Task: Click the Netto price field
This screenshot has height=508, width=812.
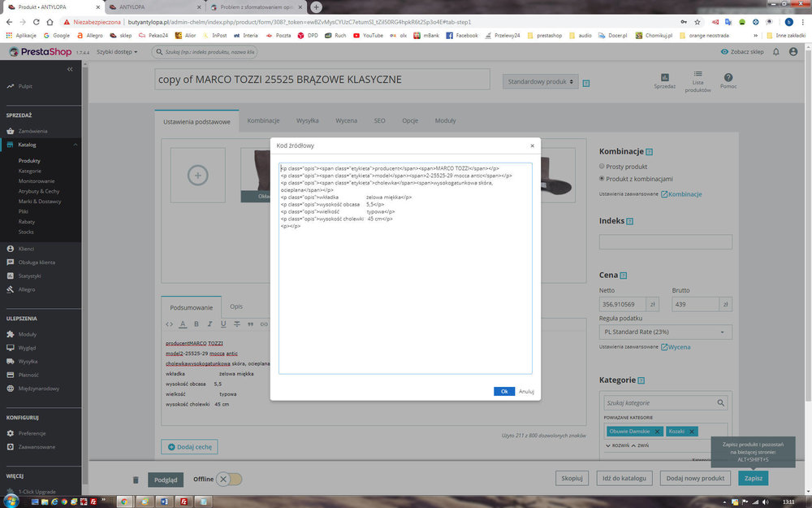Action: [x=623, y=304]
